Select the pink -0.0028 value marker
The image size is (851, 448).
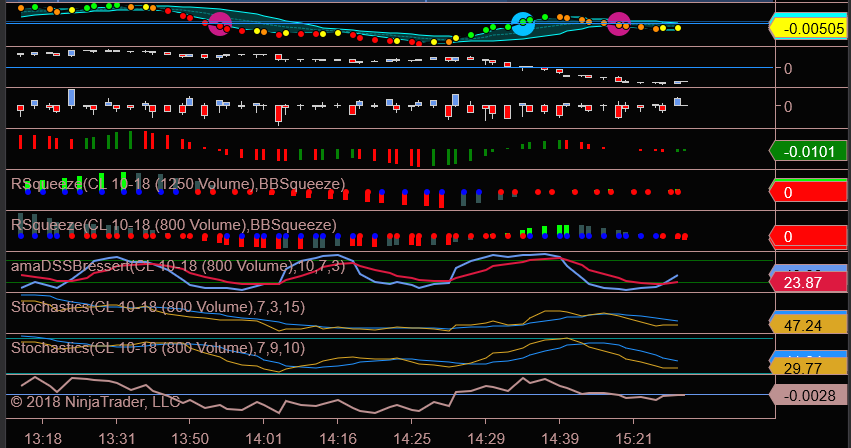point(809,395)
